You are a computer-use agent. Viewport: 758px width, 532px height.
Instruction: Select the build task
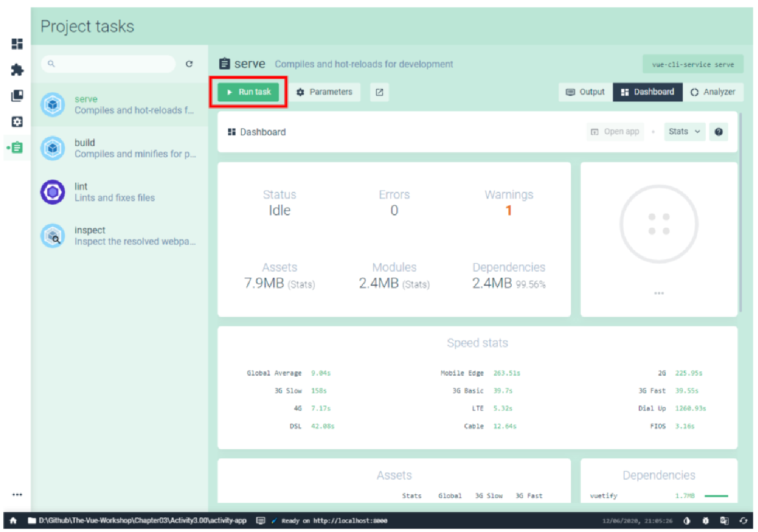click(119, 148)
